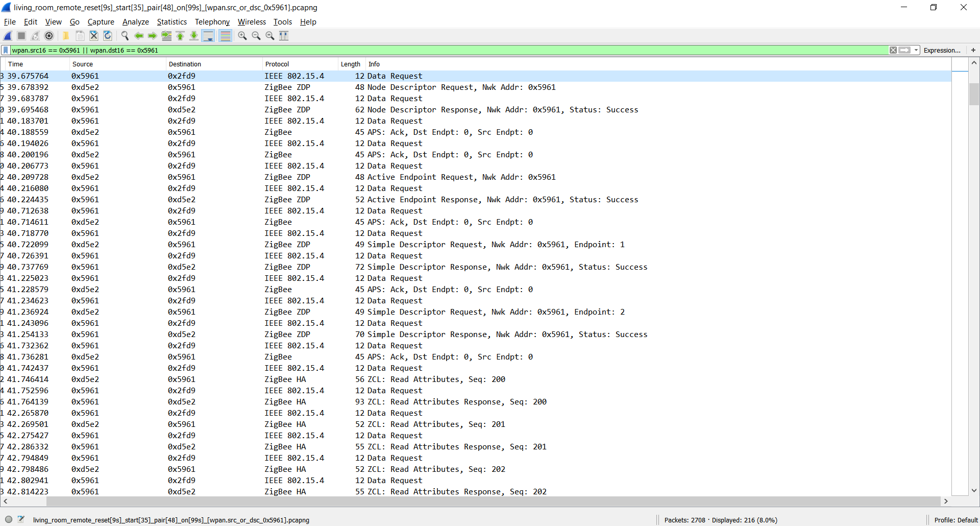Toggle auto-scroll during live capture
This screenshot has width=980, height=526.
pos(208,36)
